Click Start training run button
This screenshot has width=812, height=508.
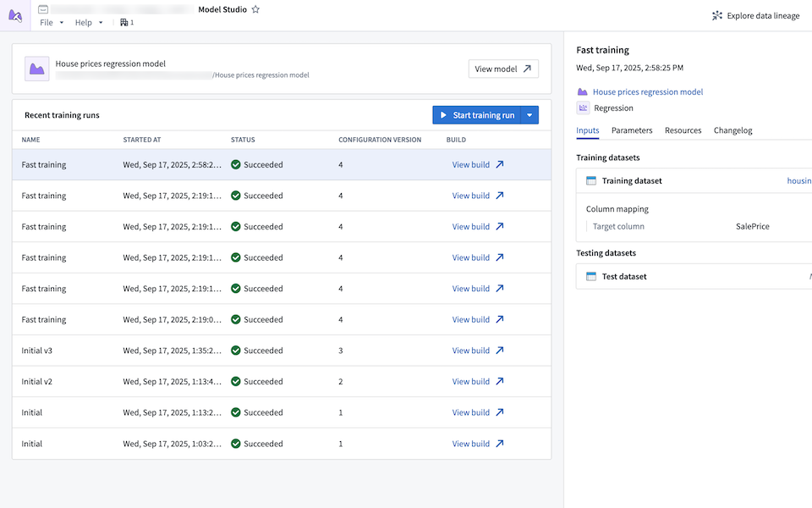click(476, 115)
